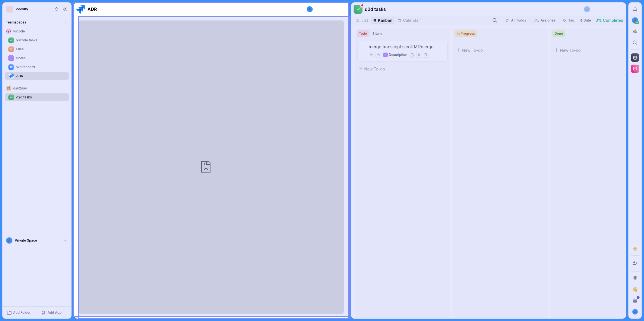Click the pink chat icon
This screenshot has height=321, width=644.
pyautogui.click(x=635, y=69)
